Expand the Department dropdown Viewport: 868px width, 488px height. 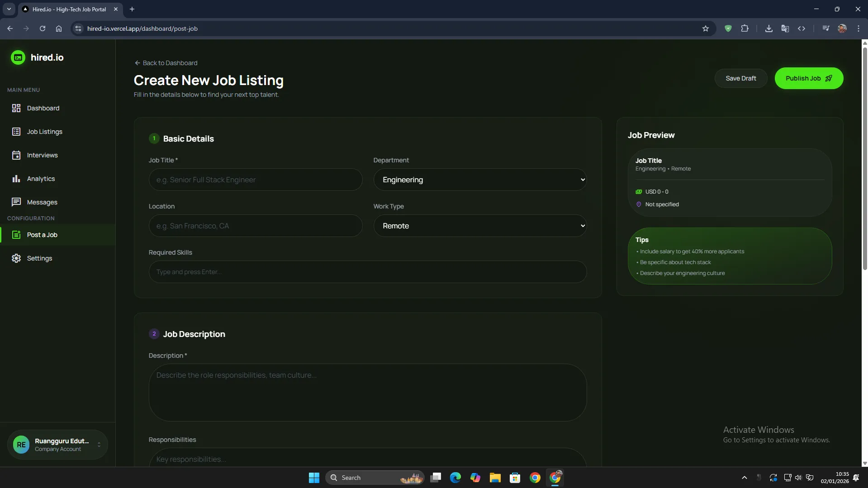tap(479, 180)
